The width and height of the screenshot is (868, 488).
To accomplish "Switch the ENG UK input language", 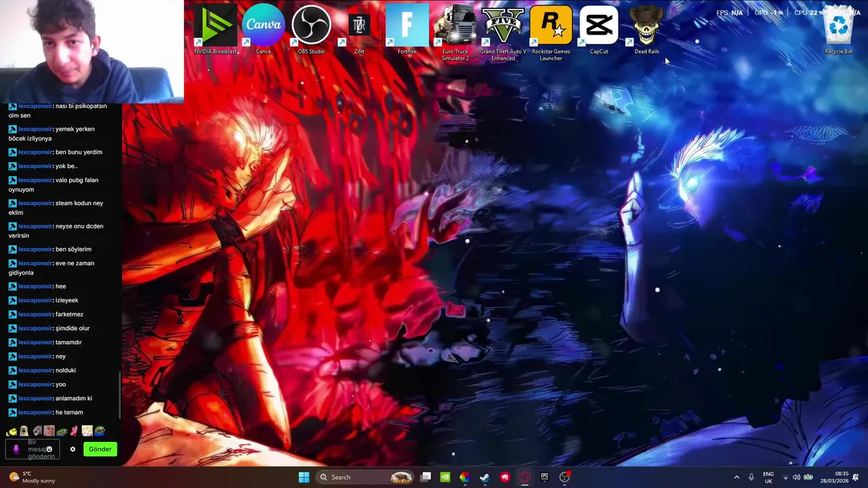I will coord(768,477).
